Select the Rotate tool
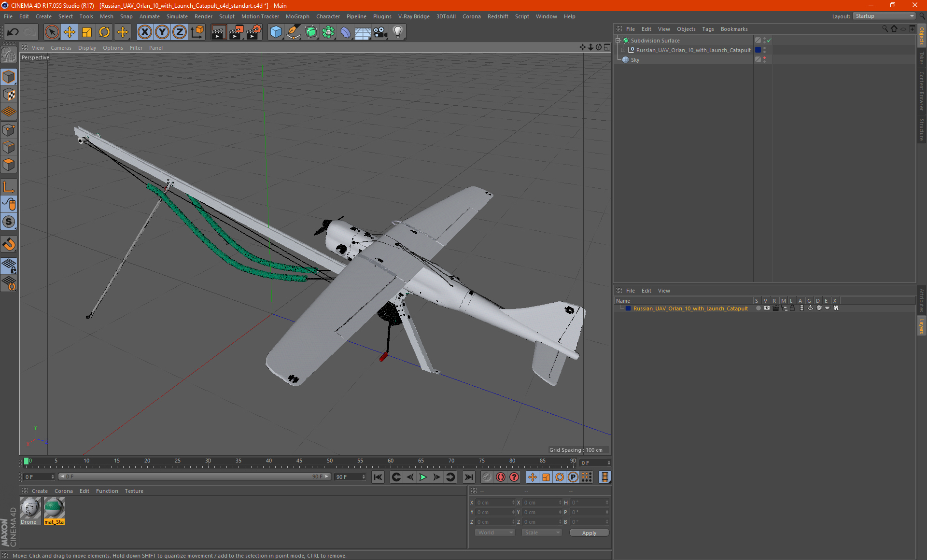 (x=104, y=32)
